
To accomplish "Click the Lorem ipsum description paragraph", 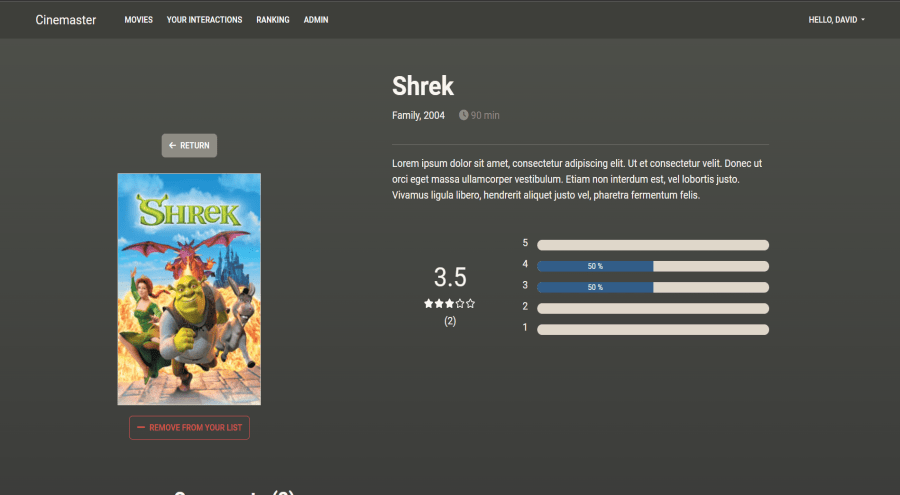I will (577, 179).
